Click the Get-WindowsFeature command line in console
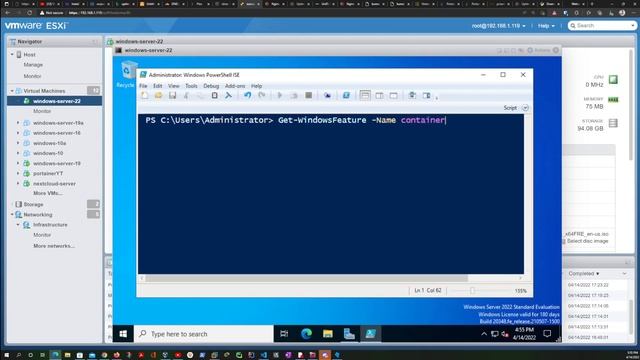Screen dimensions: 640x360 pos(296,120)
